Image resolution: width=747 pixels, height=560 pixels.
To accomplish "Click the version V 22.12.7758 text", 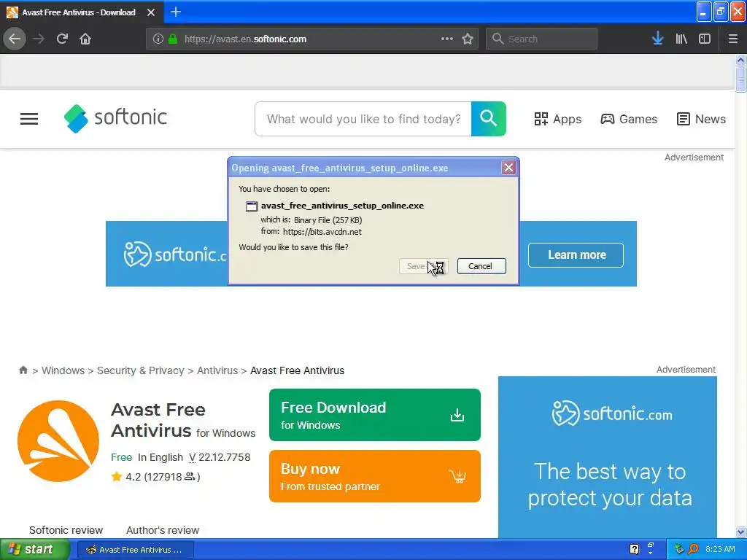I will click(220, 457).
